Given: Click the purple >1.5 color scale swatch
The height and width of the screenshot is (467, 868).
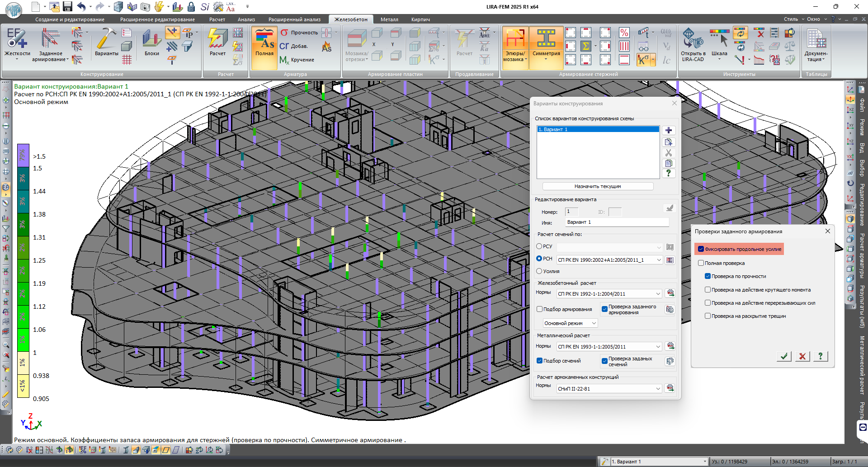Looking at the screenshot, I should coord(23,156).
